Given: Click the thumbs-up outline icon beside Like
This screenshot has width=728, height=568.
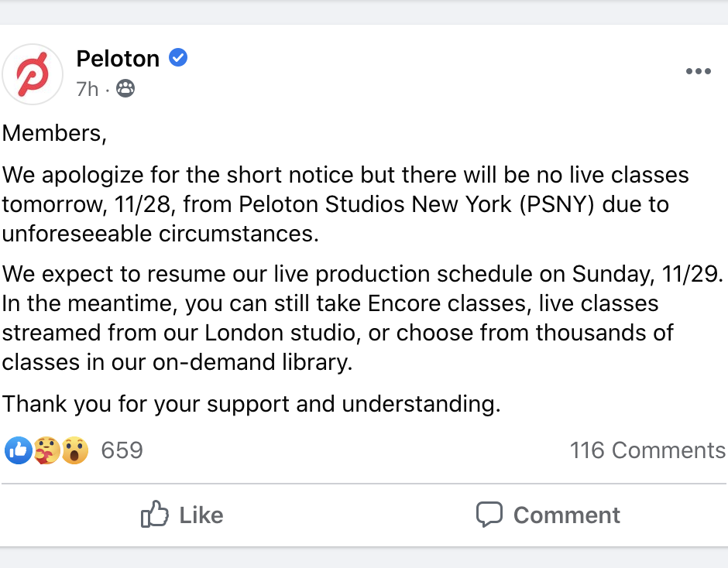Looking at the screenshot, I should pyautogui.click(x=155, y=515).
